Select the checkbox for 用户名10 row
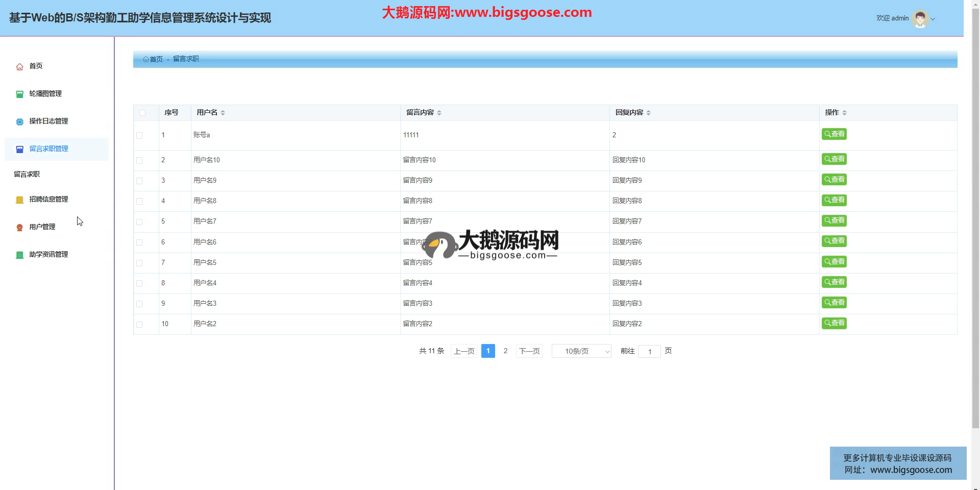Viewport: 980px width, 490px height. tap(139, 161)
